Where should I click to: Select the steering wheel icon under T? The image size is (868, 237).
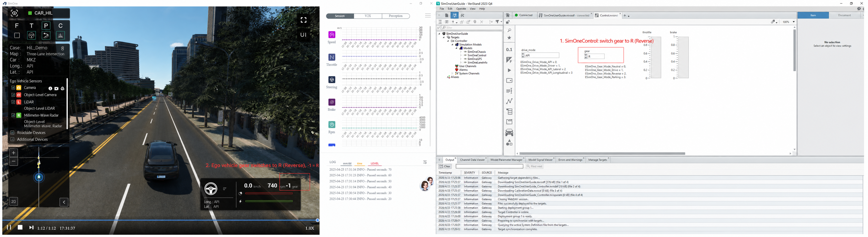point(31,35)
